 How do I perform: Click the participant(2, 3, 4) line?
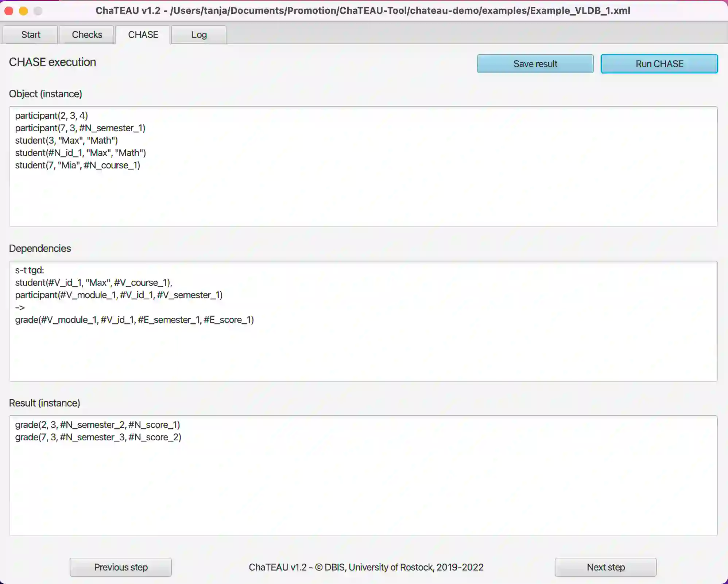pos(51,116)
